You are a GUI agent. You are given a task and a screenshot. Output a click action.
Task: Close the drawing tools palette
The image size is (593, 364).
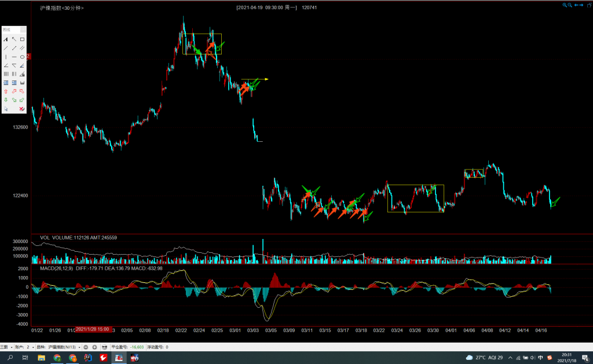23,30
